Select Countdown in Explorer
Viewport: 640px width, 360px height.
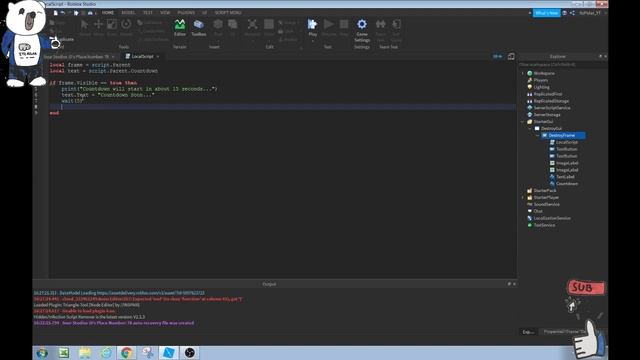tap(567, 184)
